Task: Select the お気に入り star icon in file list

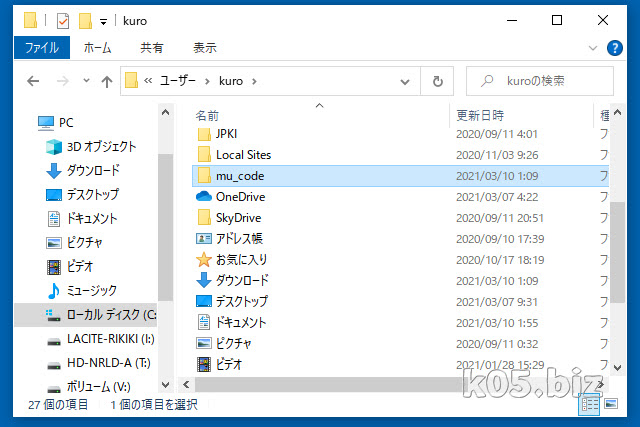Action: (x=204, y=259)
